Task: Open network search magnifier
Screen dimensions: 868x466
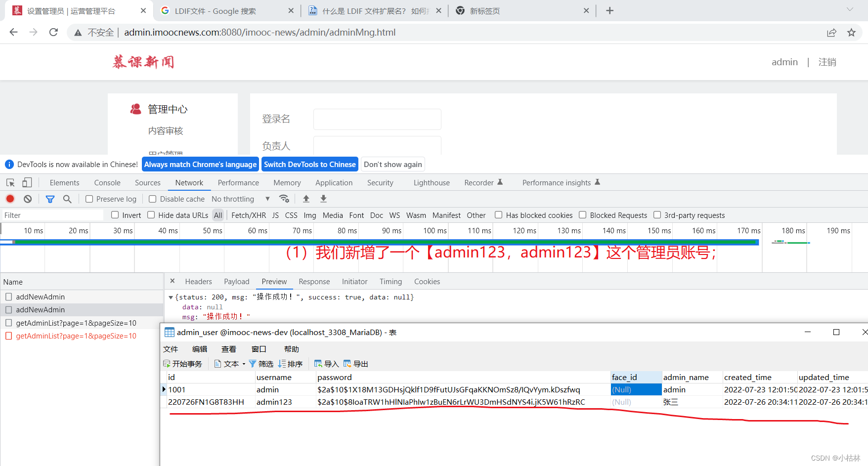Action: click(x=67, y=199)
